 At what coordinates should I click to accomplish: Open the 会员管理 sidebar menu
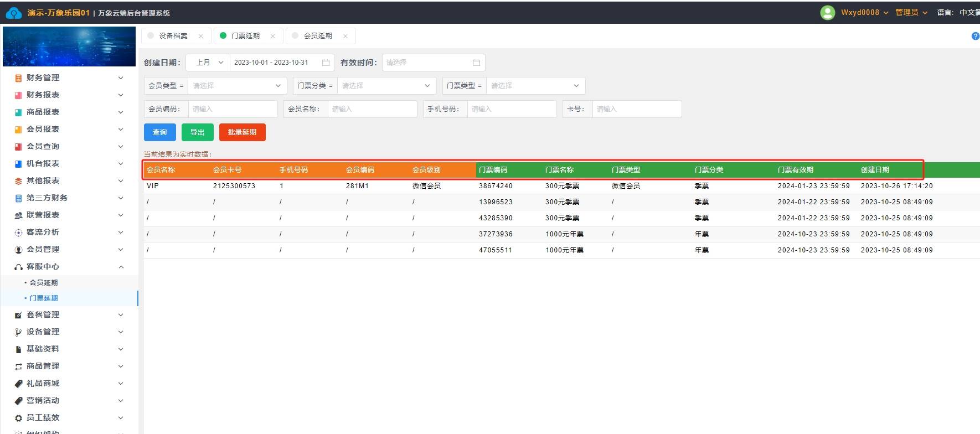point(69,250)
